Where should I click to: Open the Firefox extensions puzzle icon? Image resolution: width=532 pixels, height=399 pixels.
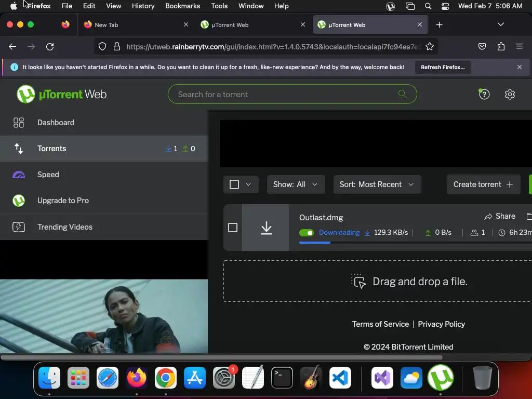[x=501, y=46]
